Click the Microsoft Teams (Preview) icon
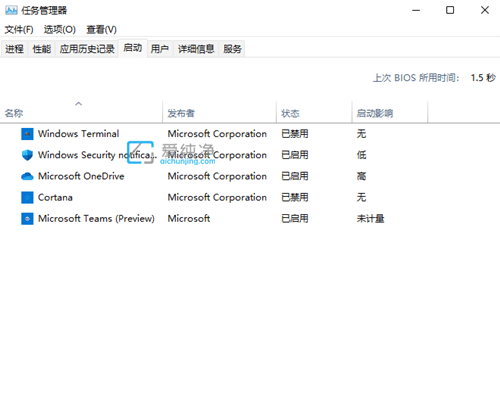The width and height of the screenshot is (500, 398). click(x=27, y=219)
